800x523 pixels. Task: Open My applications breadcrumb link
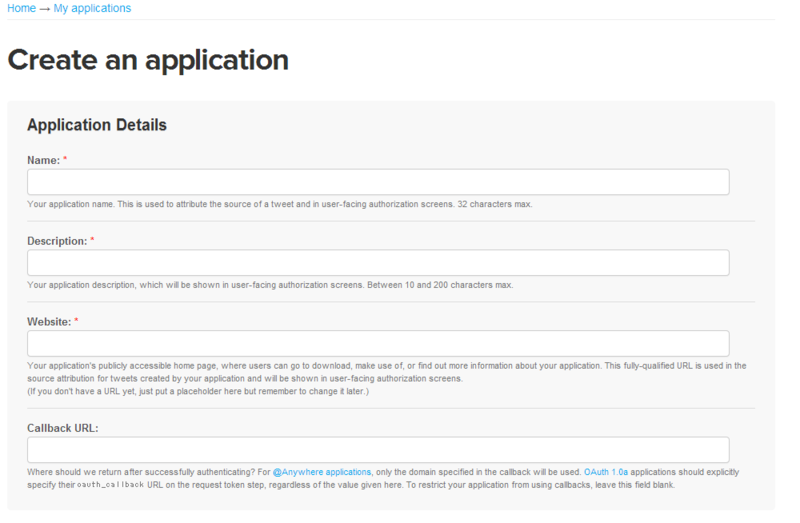coord(92,8)
